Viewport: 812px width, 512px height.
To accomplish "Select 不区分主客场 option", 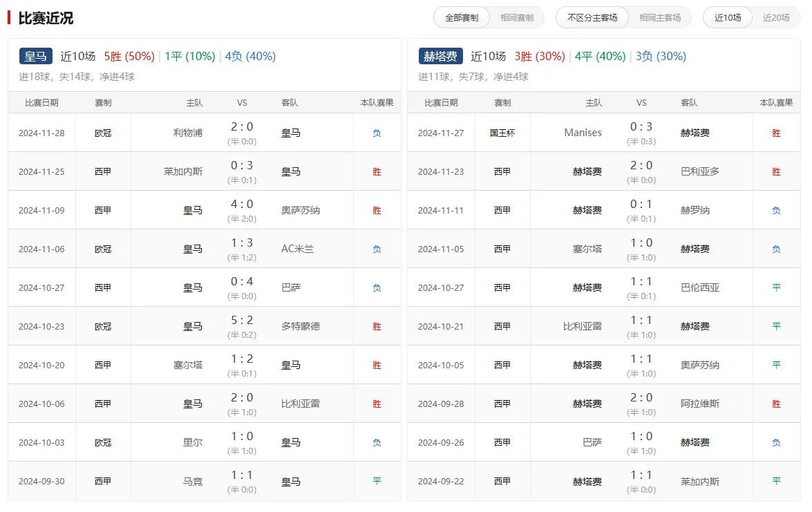I will tap(592, 17).
